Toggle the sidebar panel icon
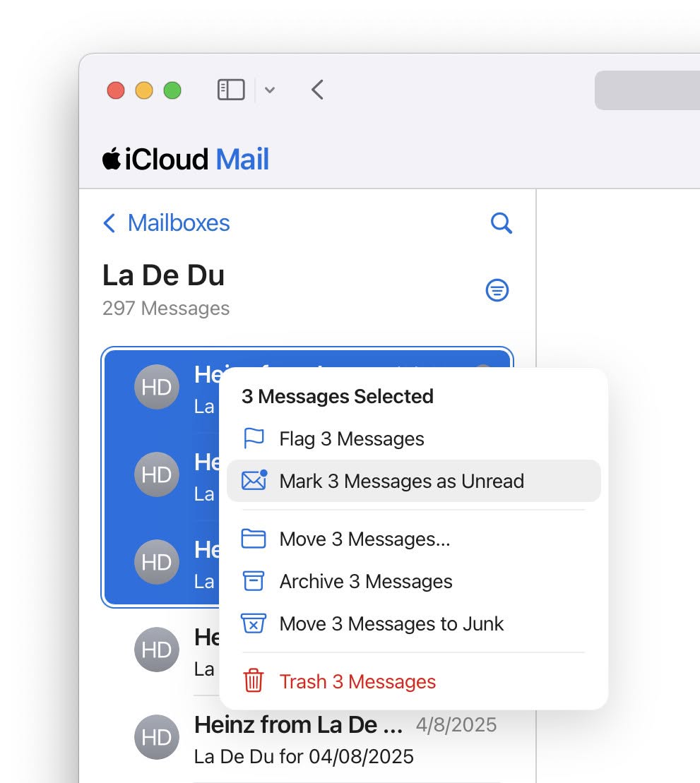The width and height of the screenshot is (700, 783). click(231, 90)
